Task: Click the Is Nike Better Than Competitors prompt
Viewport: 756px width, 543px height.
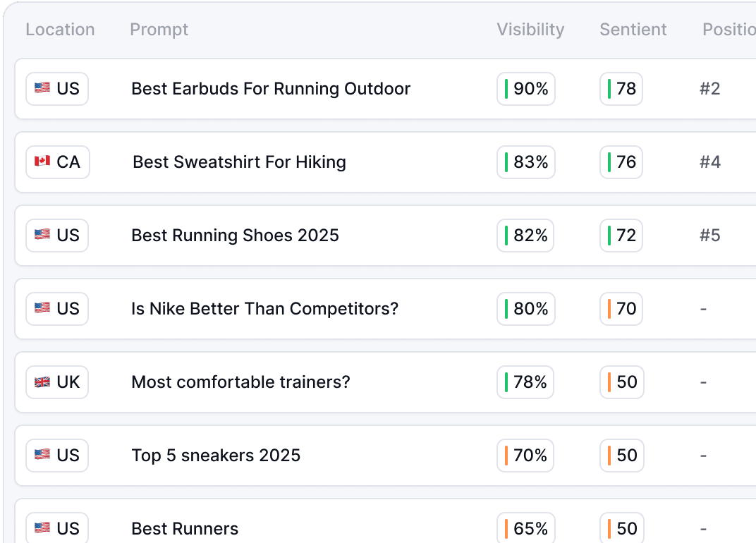Action: pos(264,309)
